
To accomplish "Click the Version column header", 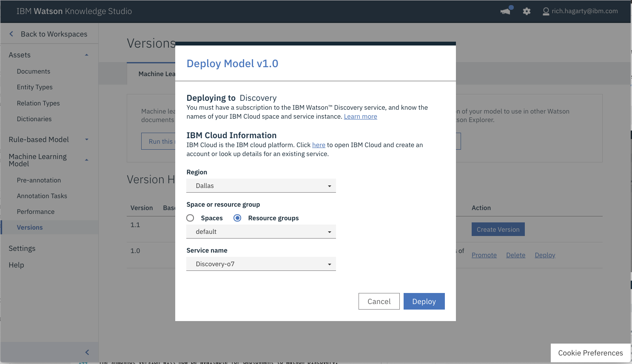I will [x=142, y=208].
